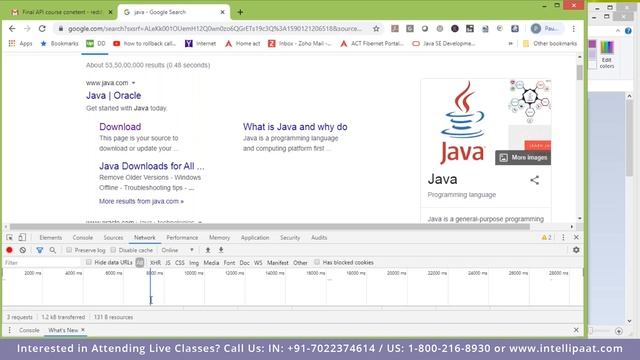Open the Security tab

[x=290, y=238]
